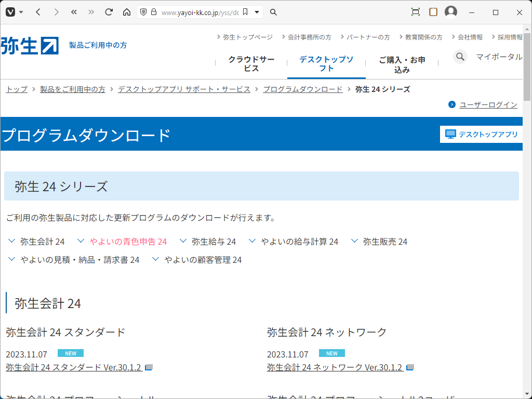This screenshot has width=532, height=399.
Task: Click the ユーザーログイン arrow icon
Action: point(452,104)
